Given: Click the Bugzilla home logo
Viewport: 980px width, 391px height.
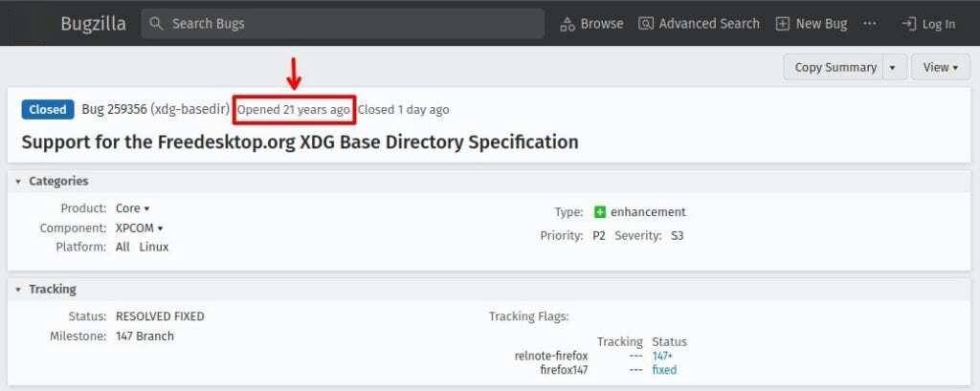Looking at the screenshot, I should 93,24.
